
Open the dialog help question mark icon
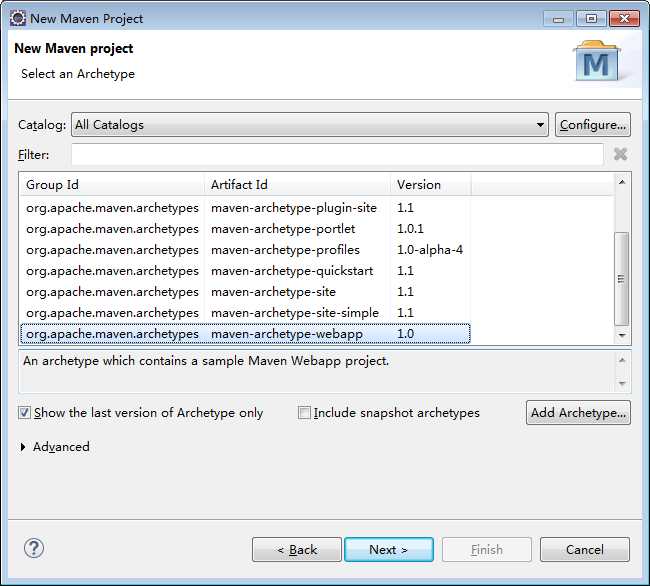click(34, 548)
